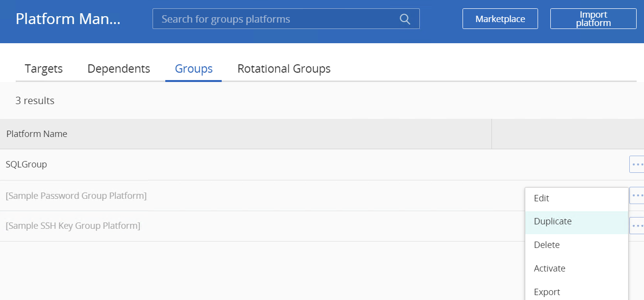Image resolution: width=644 pixels, height=300 pixels.
Task: Choose Edit from the context menu
Action: coord(576,198)
